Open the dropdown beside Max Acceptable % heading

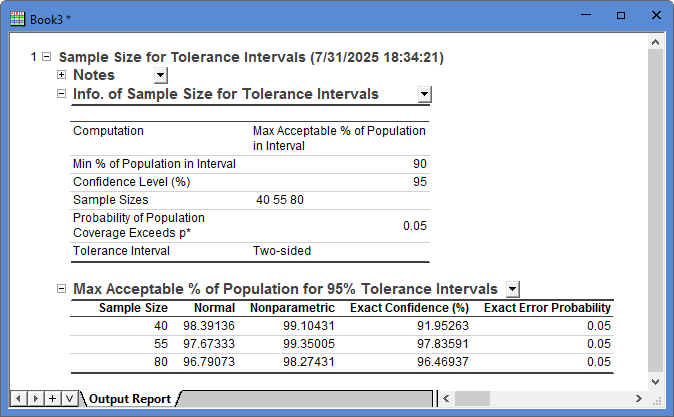click(x=512, y=289)
